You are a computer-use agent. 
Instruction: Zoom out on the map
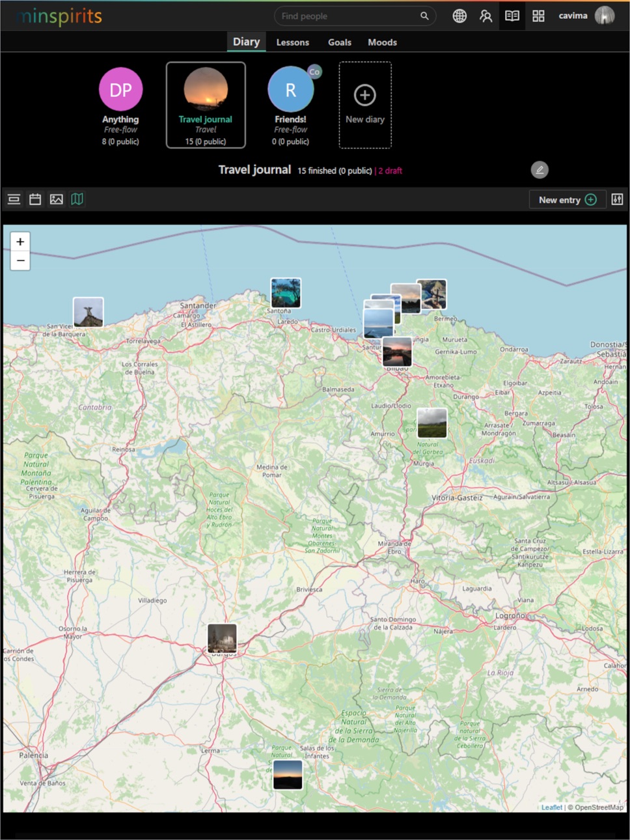(x=20, y=260)
